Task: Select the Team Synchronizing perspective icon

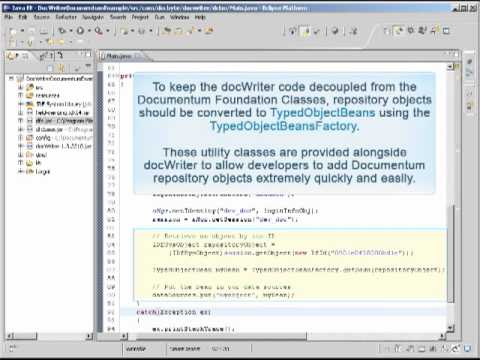Action: coord(422,31)
